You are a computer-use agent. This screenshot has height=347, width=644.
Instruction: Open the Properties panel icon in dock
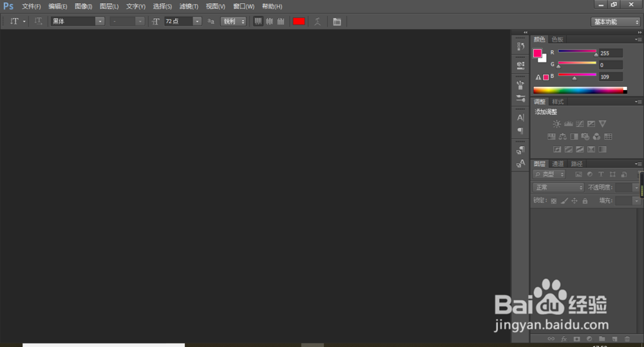click(520, 65)
